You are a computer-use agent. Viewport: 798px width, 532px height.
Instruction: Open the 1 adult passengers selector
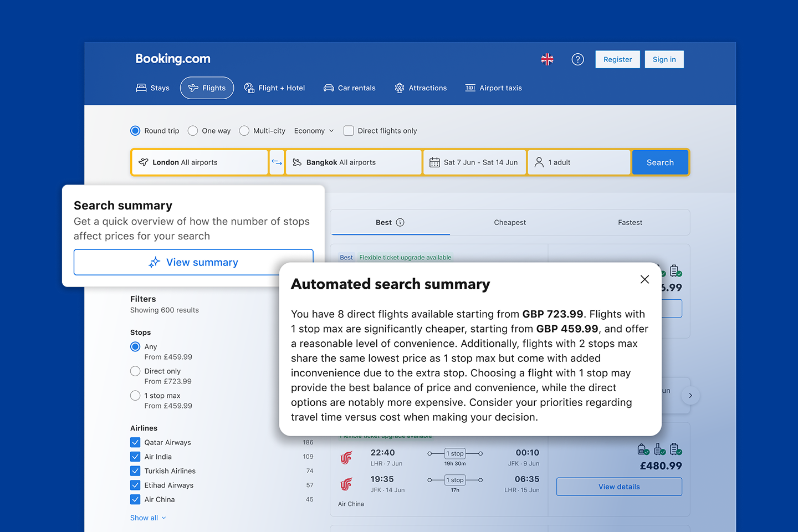579,162
